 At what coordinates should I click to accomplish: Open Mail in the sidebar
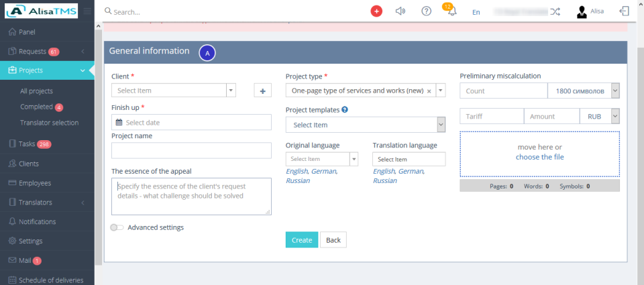[47, 260]
